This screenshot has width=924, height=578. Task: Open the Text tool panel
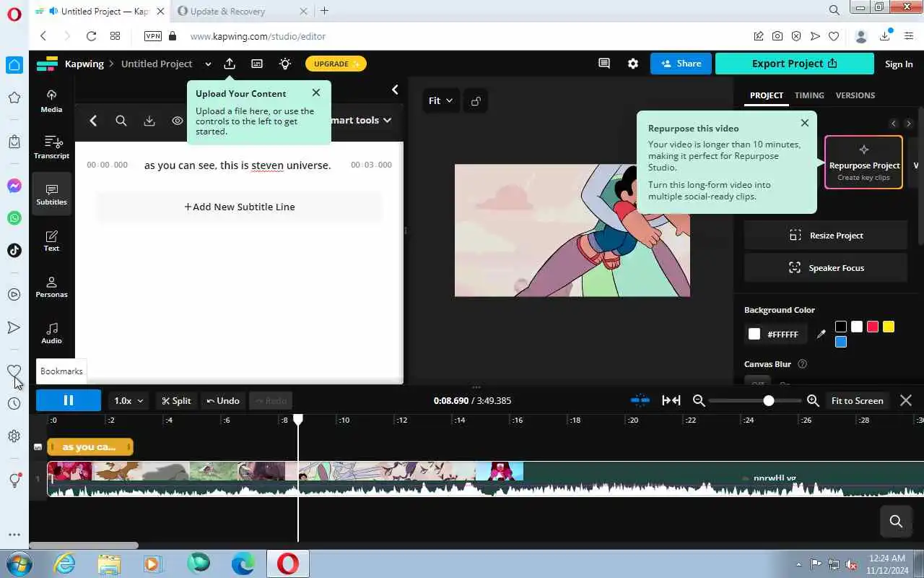51,240
